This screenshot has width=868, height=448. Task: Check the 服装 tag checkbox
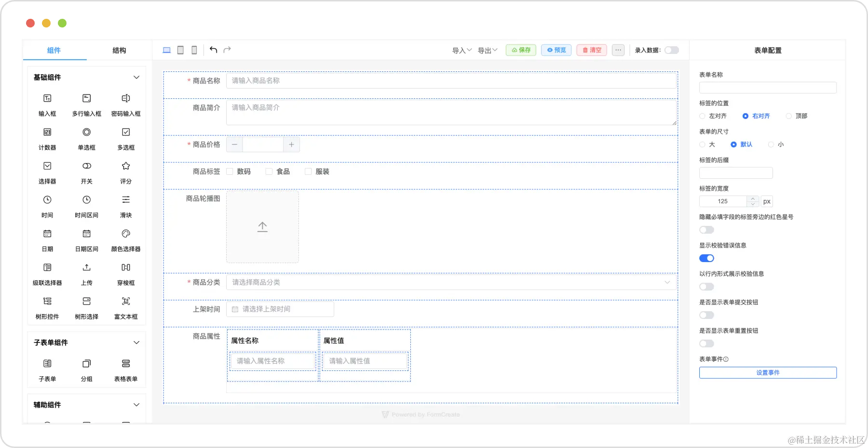coord(308,171)
